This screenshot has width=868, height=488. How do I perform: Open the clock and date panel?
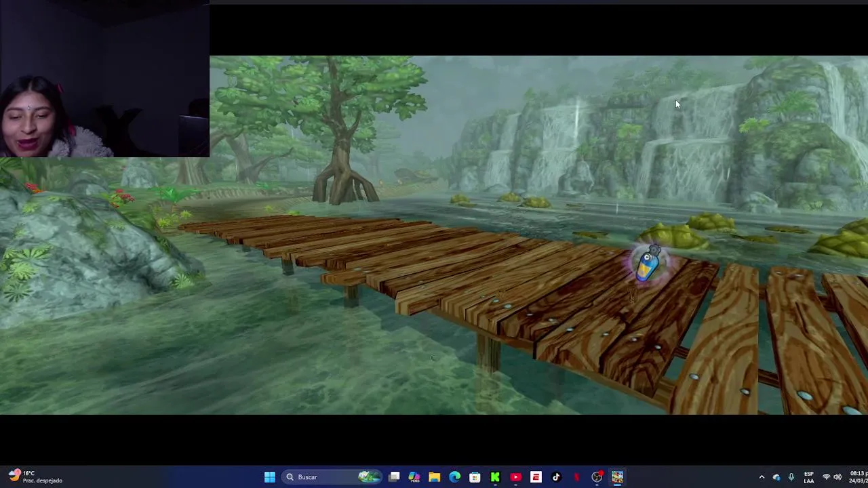tap(858, 477)
